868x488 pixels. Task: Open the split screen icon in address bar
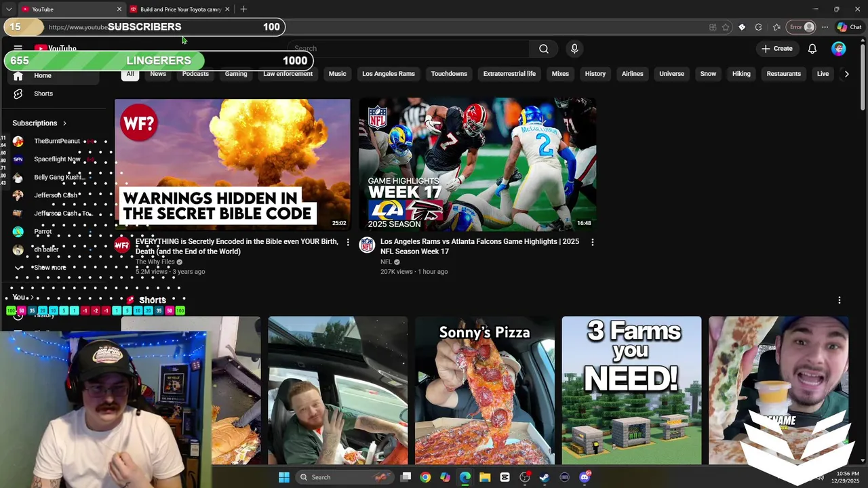[x=713, y=27]
